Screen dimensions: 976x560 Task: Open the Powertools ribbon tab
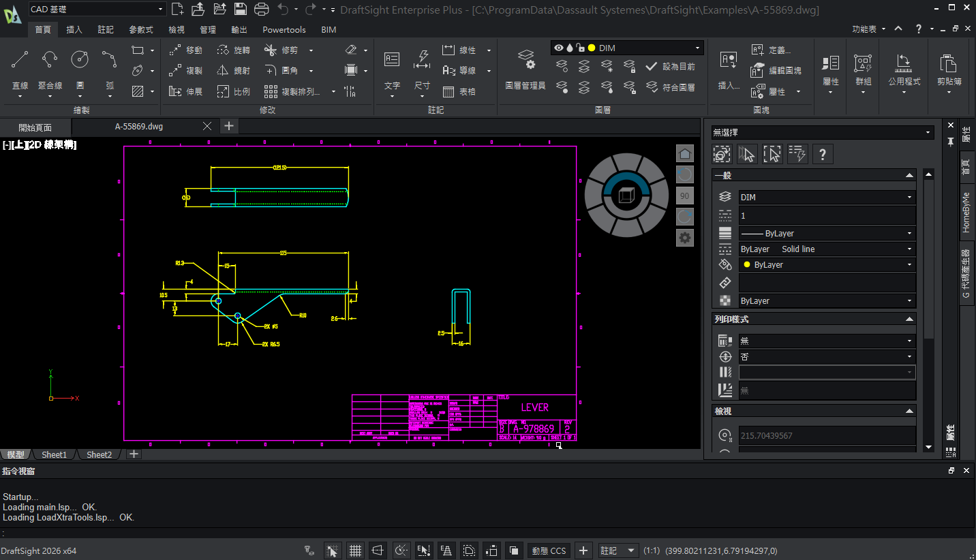pos(284,30)
